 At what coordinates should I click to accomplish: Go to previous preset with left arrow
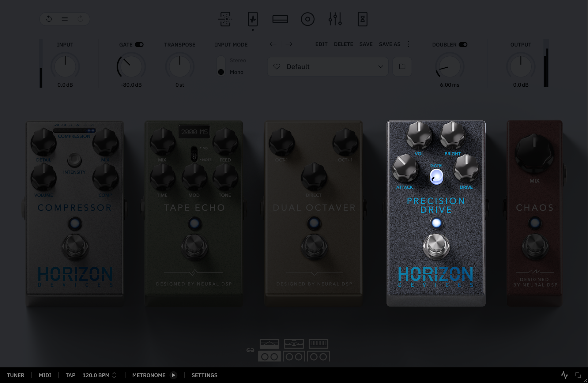click(x=273, y=44)
